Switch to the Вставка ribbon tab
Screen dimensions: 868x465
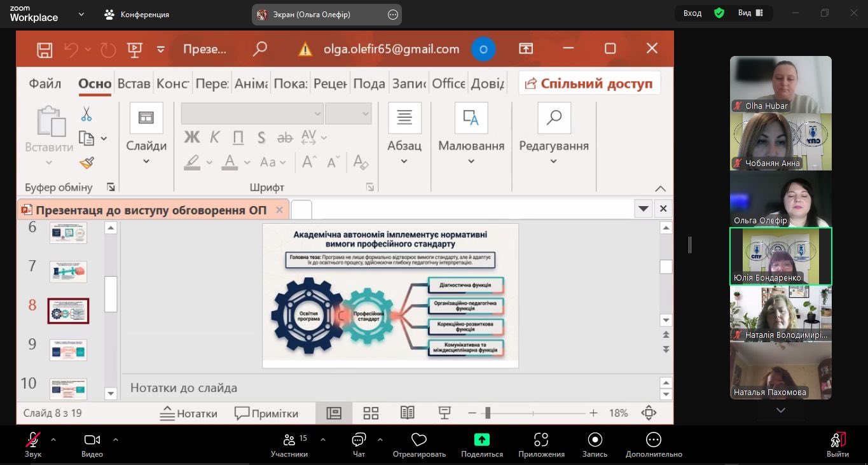(x=134, y=84)
